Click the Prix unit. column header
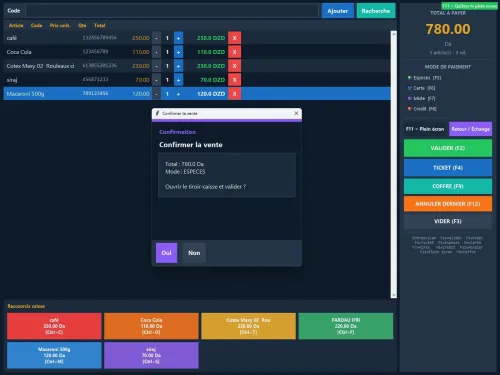500x375 pixels. 60,25
